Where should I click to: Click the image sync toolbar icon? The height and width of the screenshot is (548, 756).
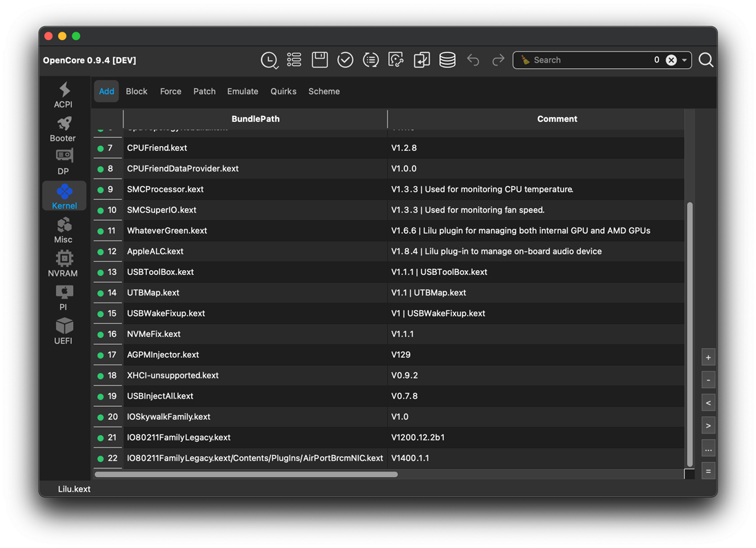point(396,60)
